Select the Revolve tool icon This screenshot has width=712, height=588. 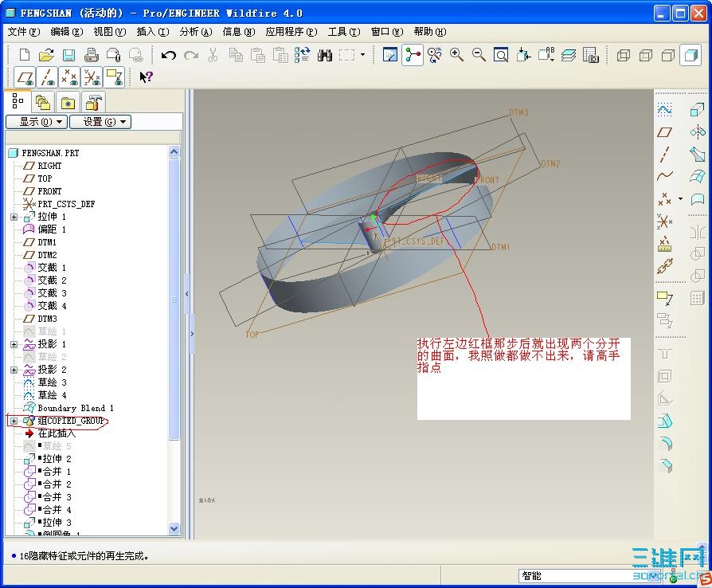[697, 131]
